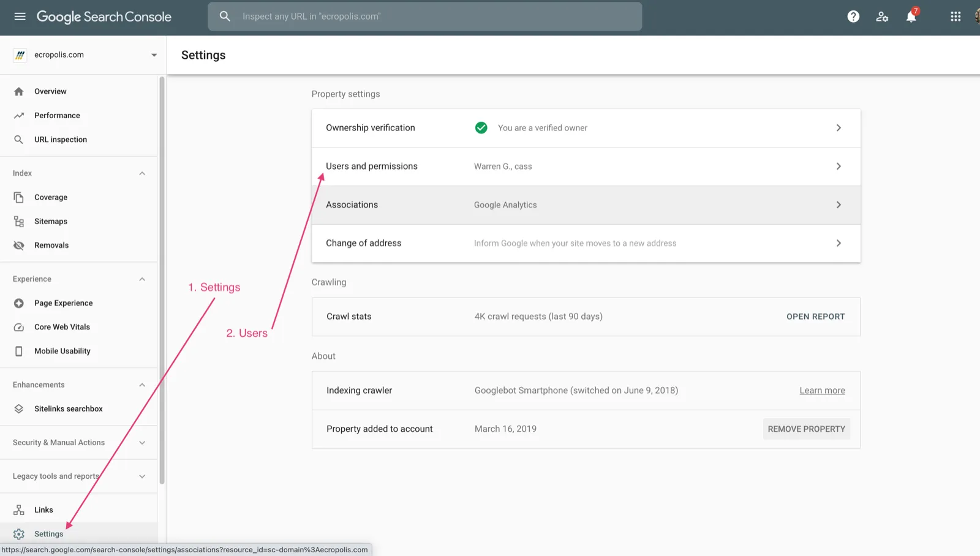Click the REMOVE PROPERTY button

pyautogui.click(x=806, y=429)
